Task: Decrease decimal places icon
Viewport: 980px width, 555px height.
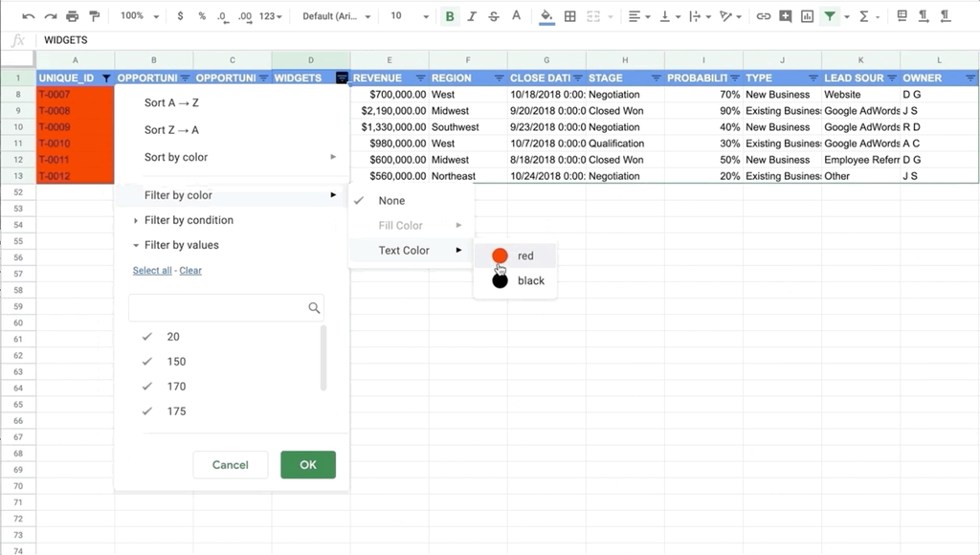Action: click(222, 16)
